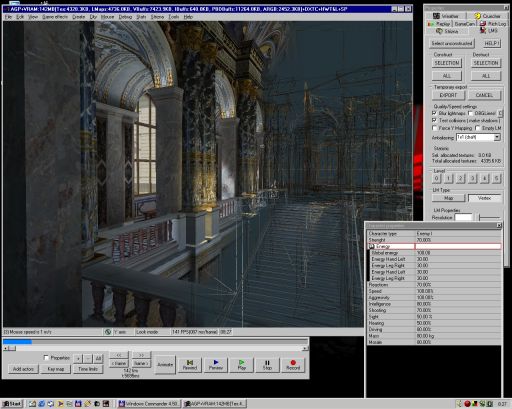512x409 pixels.
Task: Toggle the Empty LM checkbox
Action: (478, 128)
